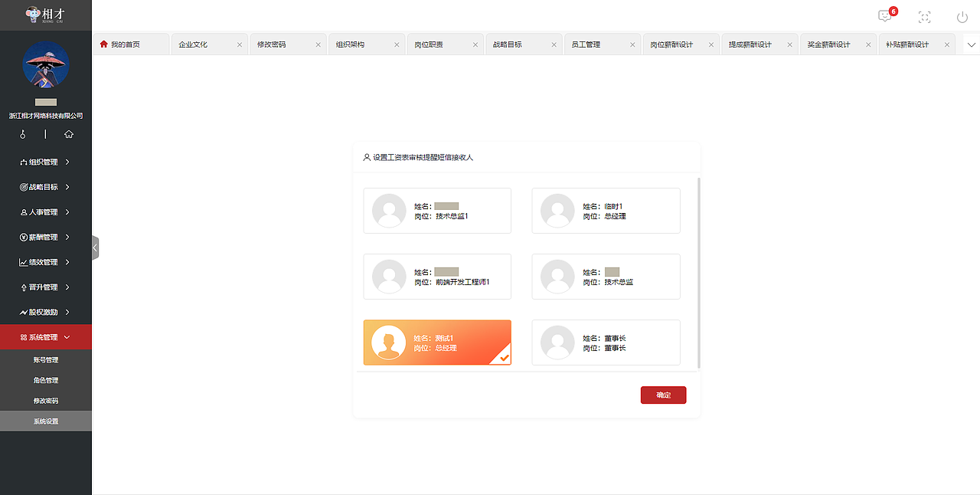Click the recipient list vertical scrollbar
Image resolution: width=980 pixels, height=495 pixels.
coord(698,273)
